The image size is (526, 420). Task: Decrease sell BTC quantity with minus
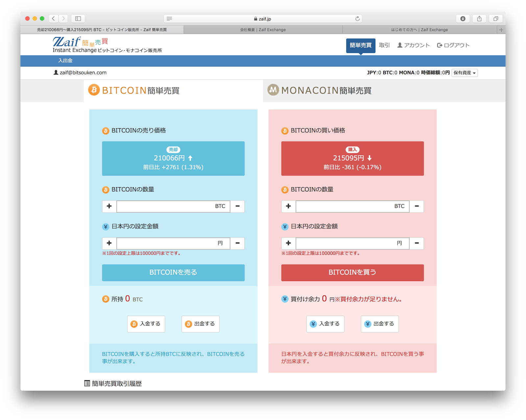(237, 206)
